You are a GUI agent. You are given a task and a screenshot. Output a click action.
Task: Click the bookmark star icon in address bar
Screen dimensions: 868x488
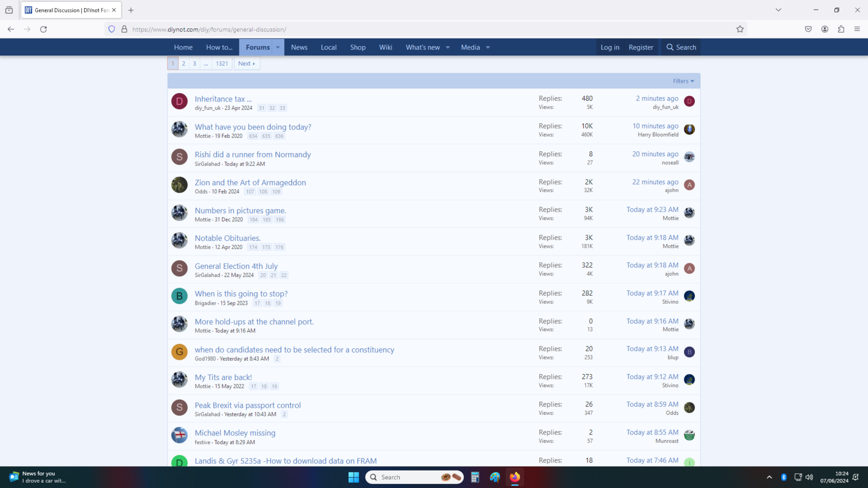(739, 29)
